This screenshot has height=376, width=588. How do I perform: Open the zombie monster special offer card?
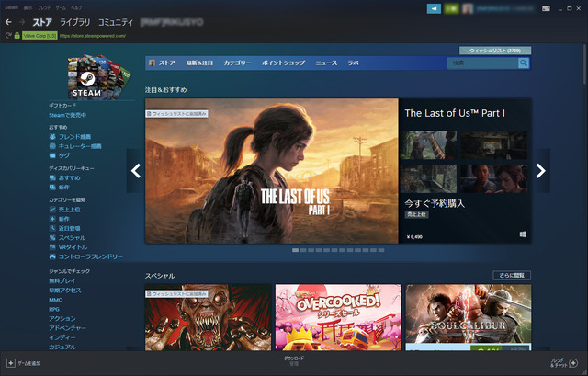[209, 317]
